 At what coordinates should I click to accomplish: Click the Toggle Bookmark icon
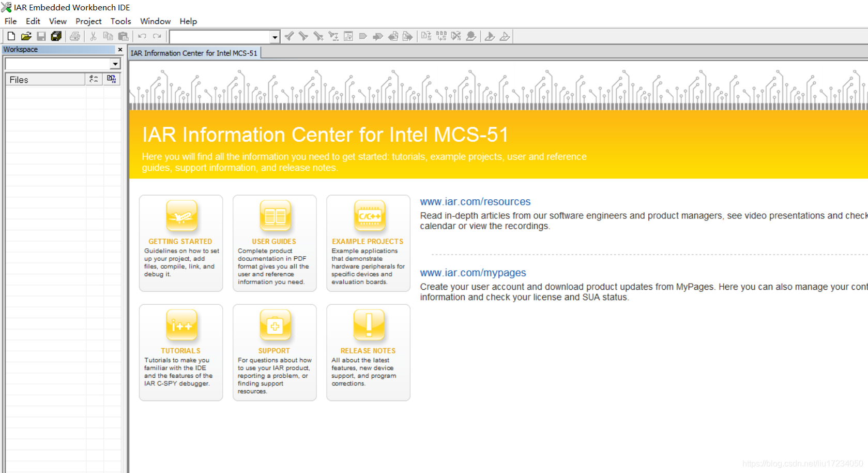363,36
